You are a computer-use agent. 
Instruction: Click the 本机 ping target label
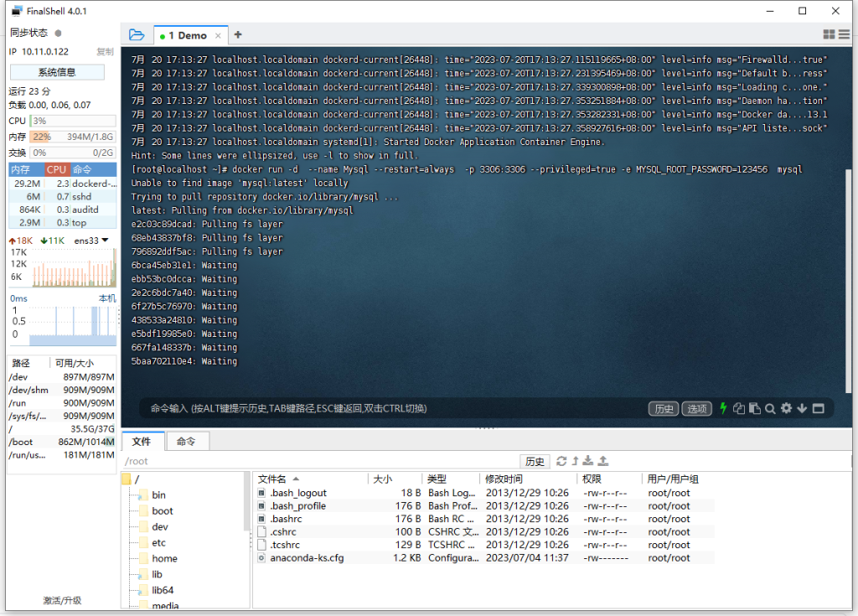pyautogui.click(x=107, y=298)
